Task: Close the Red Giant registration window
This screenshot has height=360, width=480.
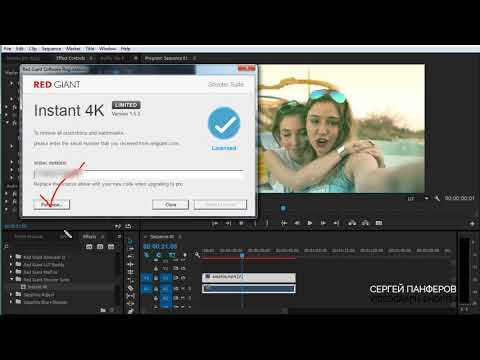Action: coord(247,68)
